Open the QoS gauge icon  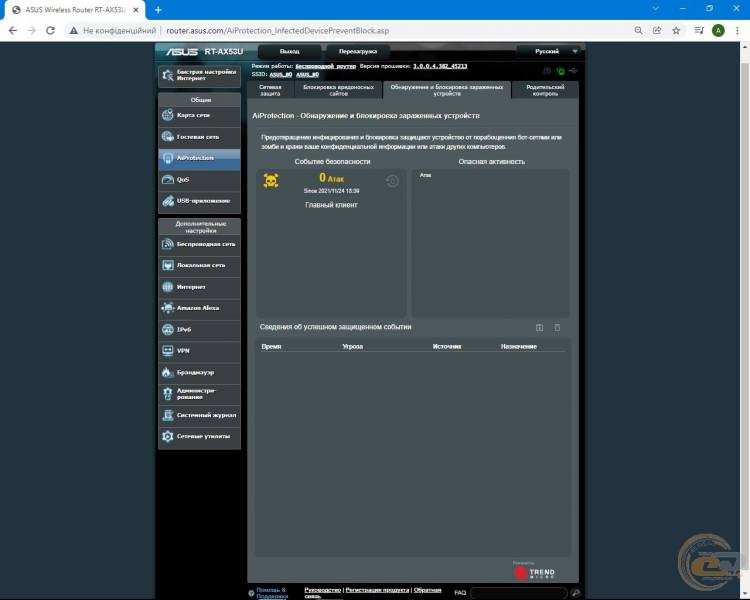[x=167, y=179]
